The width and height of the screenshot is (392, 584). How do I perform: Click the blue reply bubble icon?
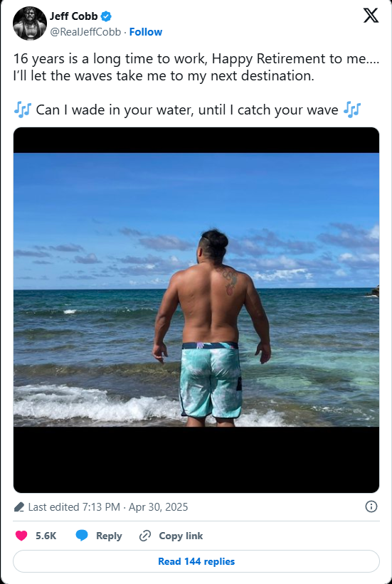point(82,536)
